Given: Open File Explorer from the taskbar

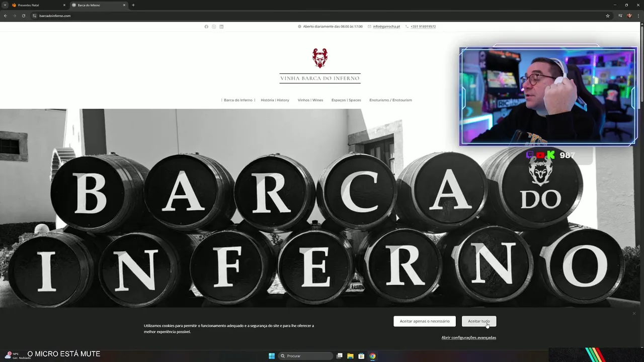Looking at the screenshot, I should click(x=350, y=356).
